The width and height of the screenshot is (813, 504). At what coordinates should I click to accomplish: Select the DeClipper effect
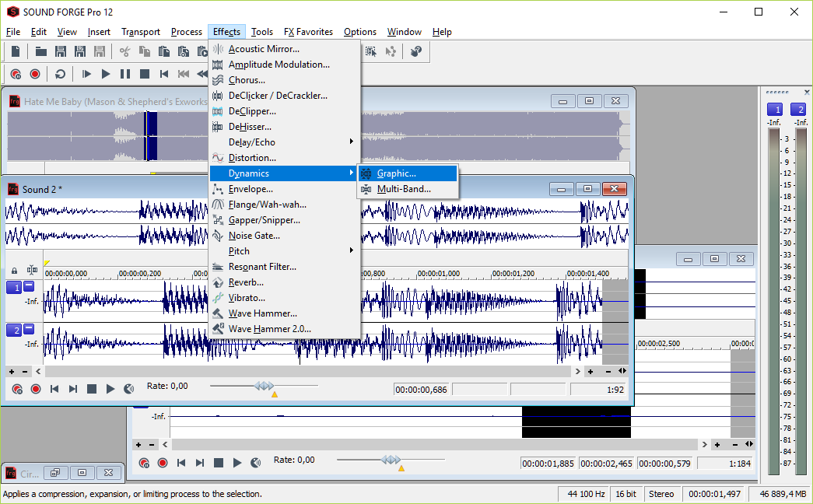(x=285, y=111)
